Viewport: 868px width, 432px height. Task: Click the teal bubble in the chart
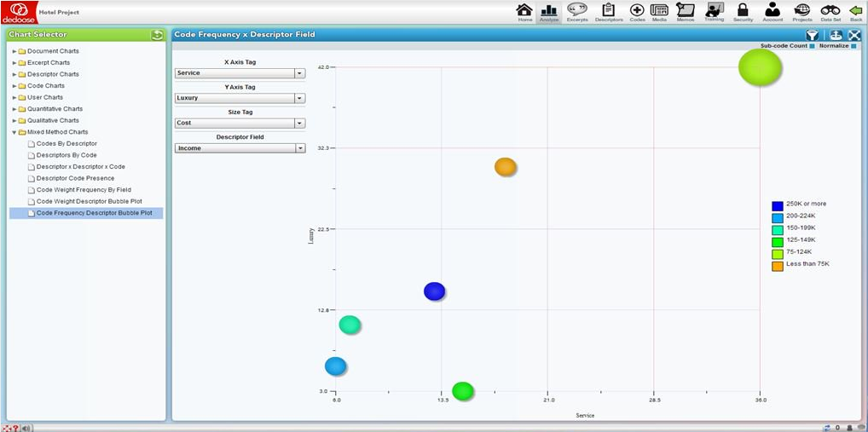point(350,325)
